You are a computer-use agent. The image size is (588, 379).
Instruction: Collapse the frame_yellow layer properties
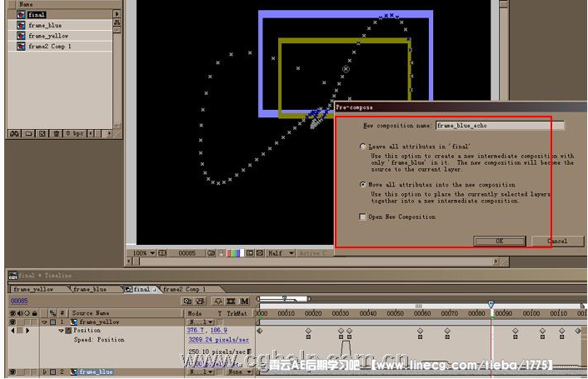click(x=44, y=322)
